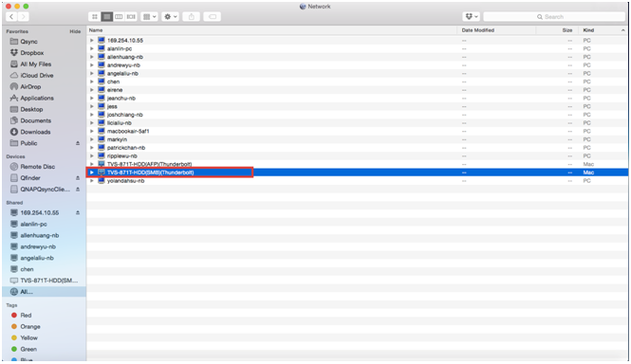
Task: Select TVS-871T-HDD(SM... in Shared sidebar
Action: coord(49,281)
